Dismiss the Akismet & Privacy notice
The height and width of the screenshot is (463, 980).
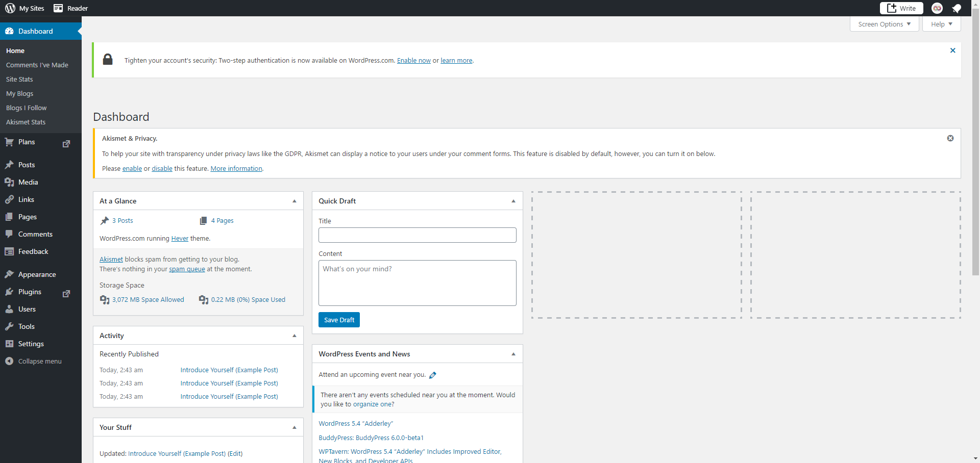pos(950,138)
